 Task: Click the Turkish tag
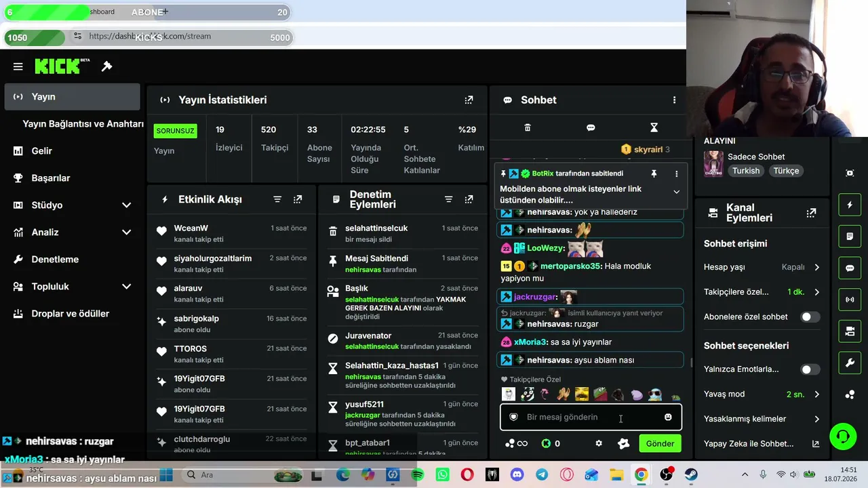pos(746,171)
